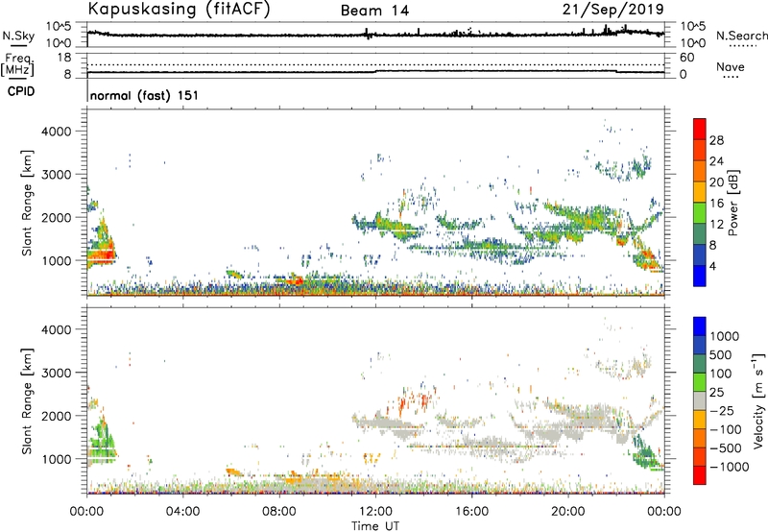This screenshot has width=768, height=532.
Task: Click the '1000' tick on the Velocity scale
Action: pos(724,336)
